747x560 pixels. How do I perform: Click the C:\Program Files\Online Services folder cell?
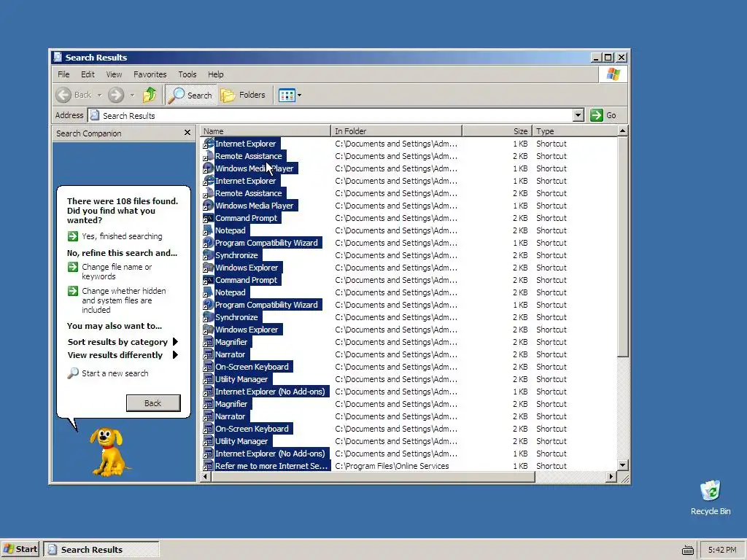point(392,466)
